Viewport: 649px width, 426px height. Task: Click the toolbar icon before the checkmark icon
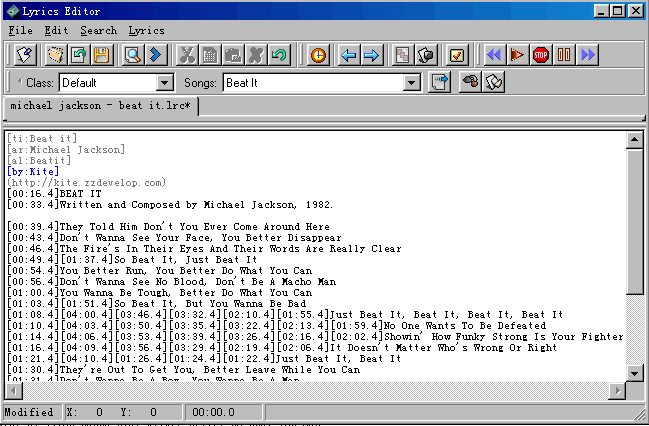[426, 55]
